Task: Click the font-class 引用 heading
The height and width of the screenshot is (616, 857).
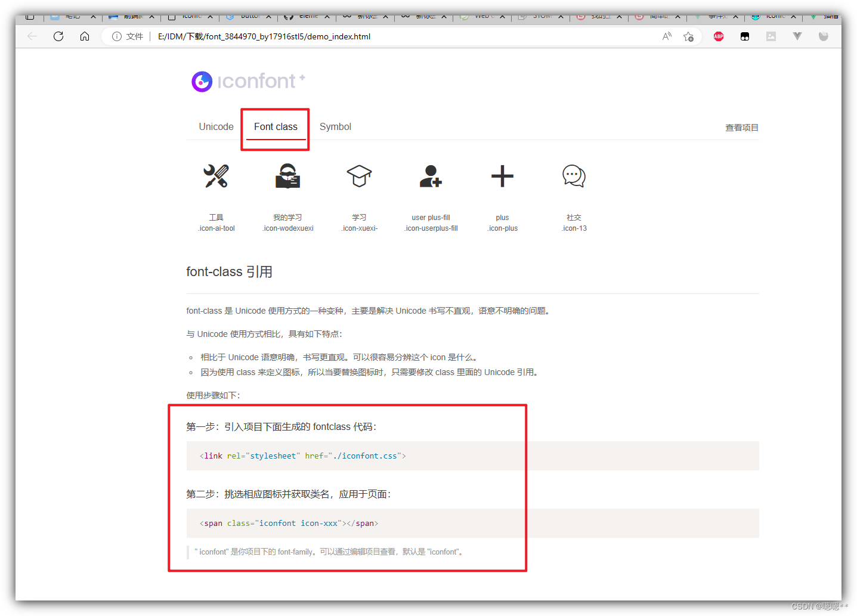Action: (x=229, y=272)
